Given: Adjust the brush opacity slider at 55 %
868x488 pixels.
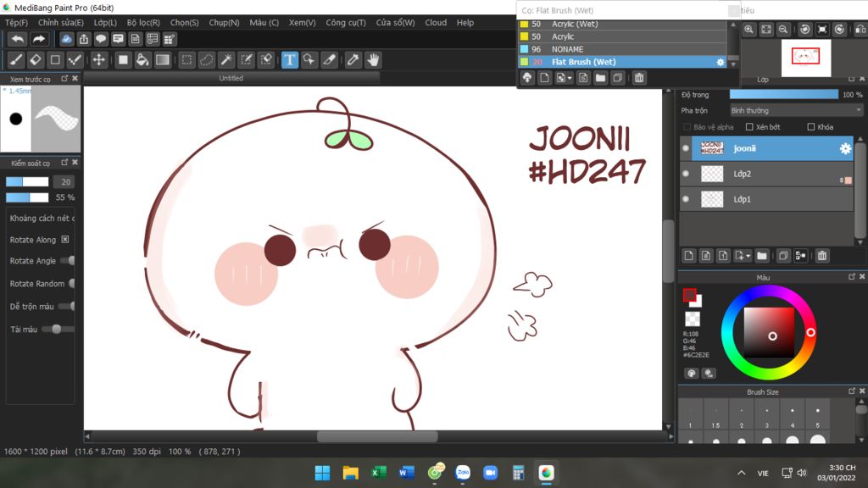Looking at the screenshot, I should coord(27,197).
